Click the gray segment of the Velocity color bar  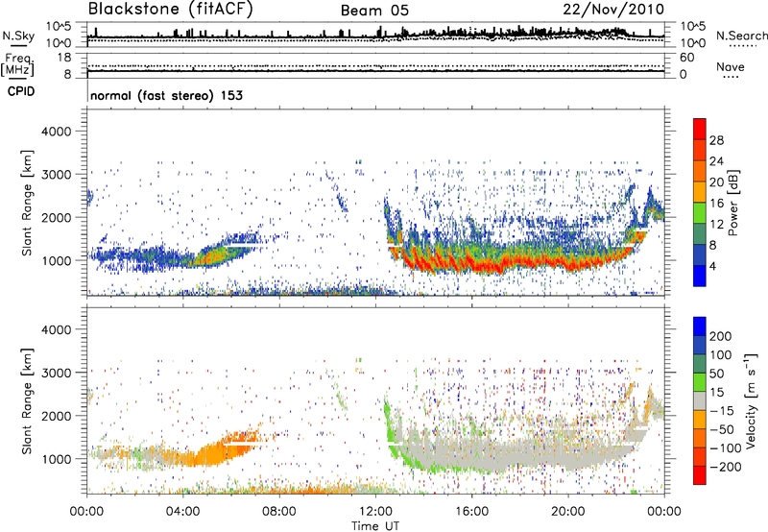pos(700,400)
